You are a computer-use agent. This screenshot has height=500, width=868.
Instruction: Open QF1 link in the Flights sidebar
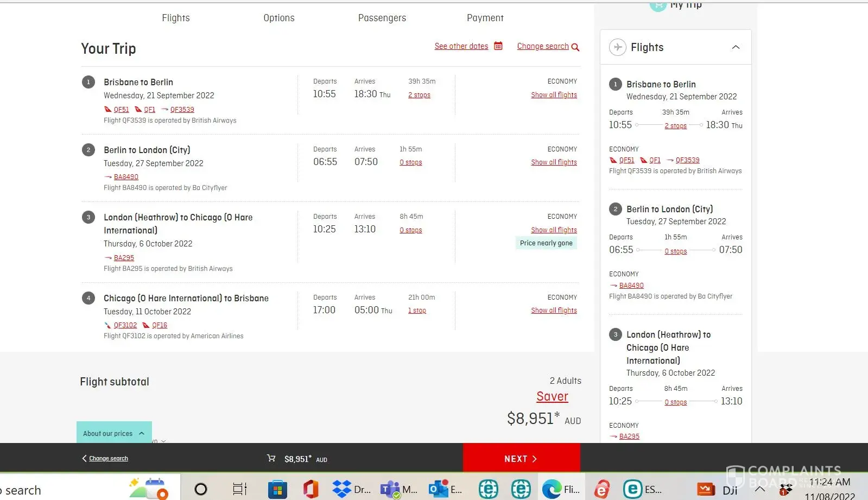tap(655, 160)
